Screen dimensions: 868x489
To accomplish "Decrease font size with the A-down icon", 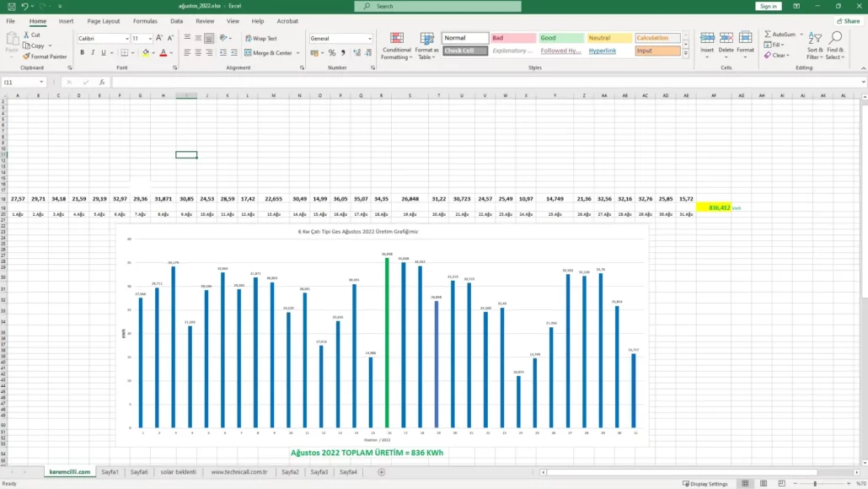I will pos(170,38).
